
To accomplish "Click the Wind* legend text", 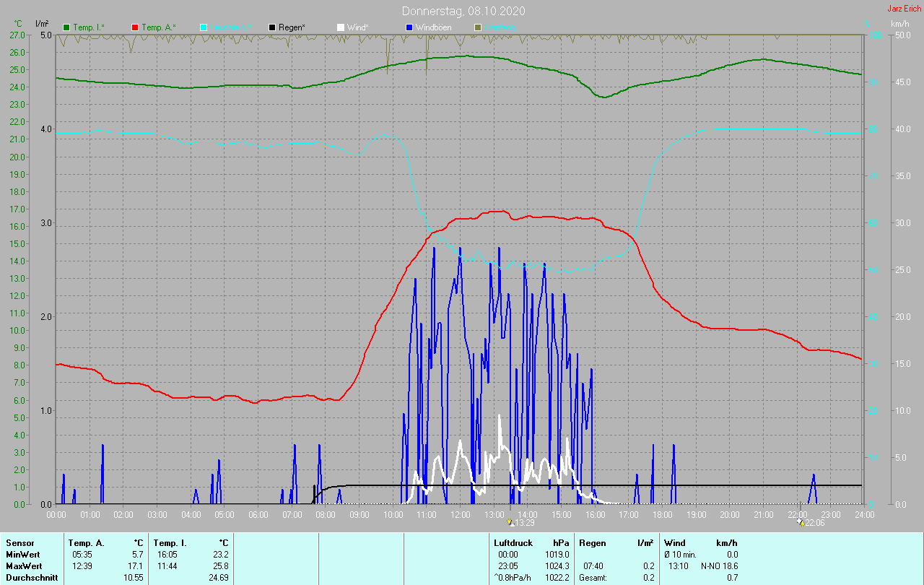I will [x=359, y=27].
